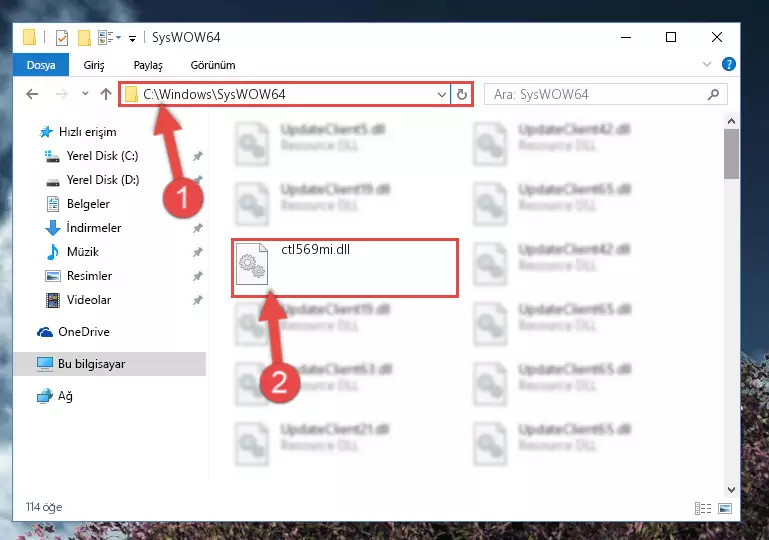Image resolution: width=769 pixels, height=540 pixels.
Task: Click the scroll down arrow of file list
Action: [731, 489]
